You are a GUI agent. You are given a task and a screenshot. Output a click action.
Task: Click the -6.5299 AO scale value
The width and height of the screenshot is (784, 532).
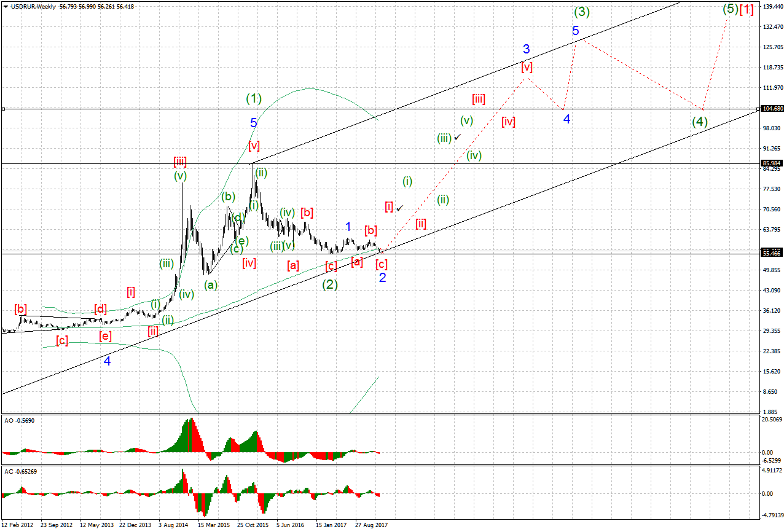(x=772, y=460)
